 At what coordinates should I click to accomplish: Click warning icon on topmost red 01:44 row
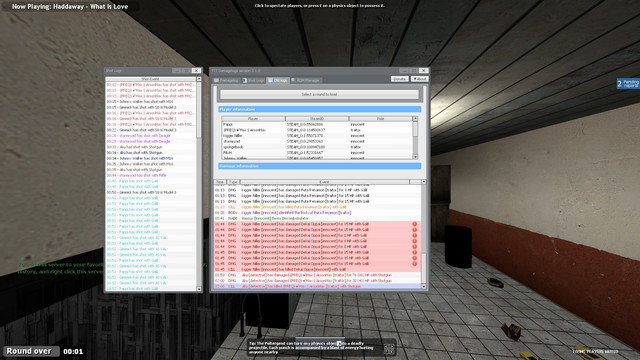tap(415, 224)
